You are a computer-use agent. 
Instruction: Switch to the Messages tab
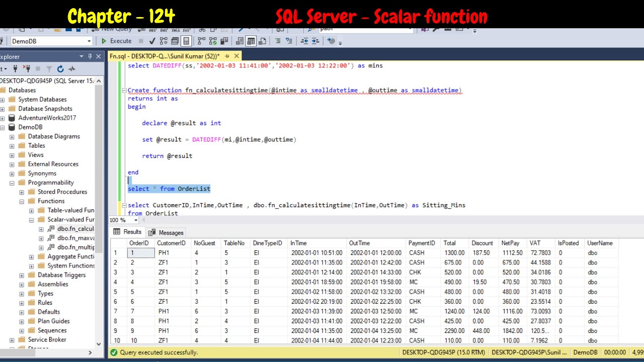click(x=166, y=232)
